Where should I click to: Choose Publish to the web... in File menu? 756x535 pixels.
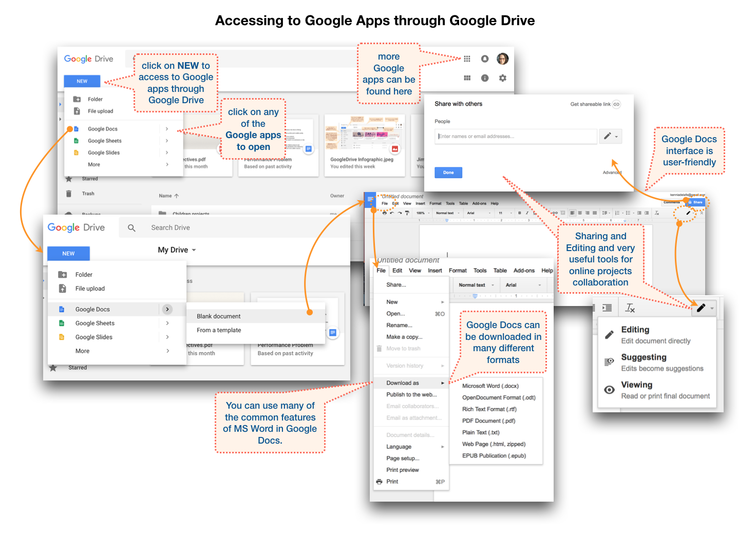click(411, 394)
